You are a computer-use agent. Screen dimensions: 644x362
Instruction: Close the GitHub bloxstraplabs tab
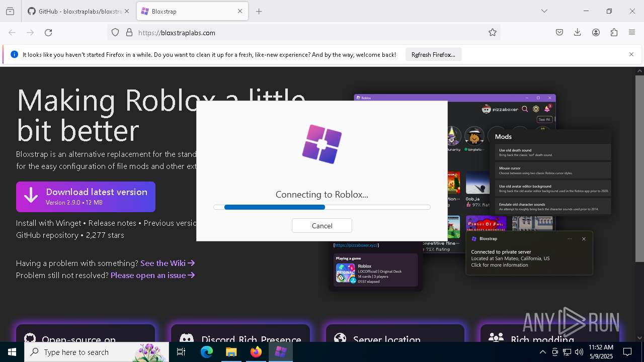pos(127,11)
